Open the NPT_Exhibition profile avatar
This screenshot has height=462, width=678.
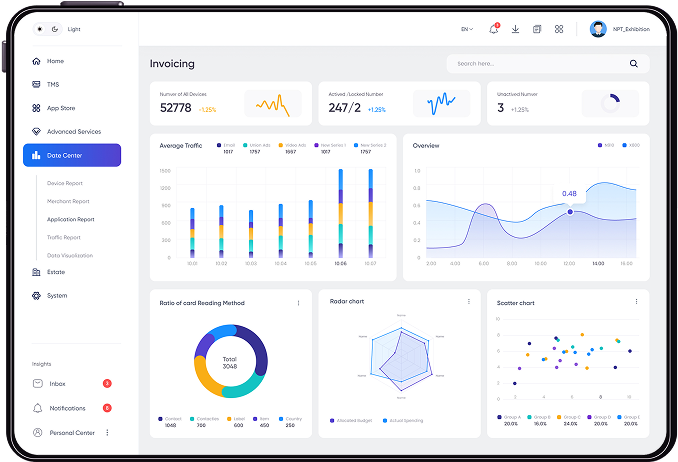[x=598, y=29]
